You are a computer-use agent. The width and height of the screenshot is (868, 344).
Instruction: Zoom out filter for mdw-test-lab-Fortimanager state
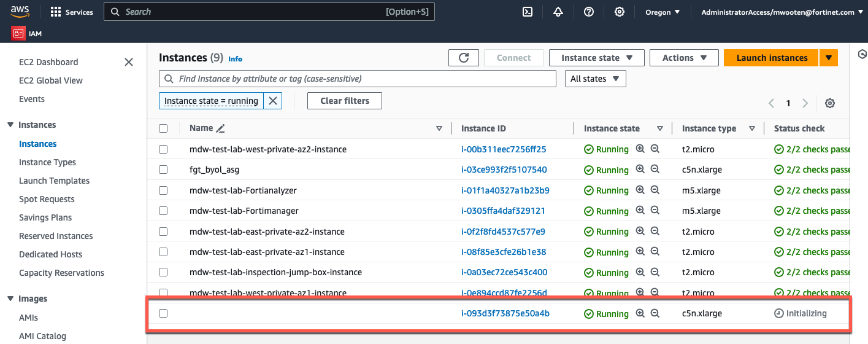(x=655, y=210)
